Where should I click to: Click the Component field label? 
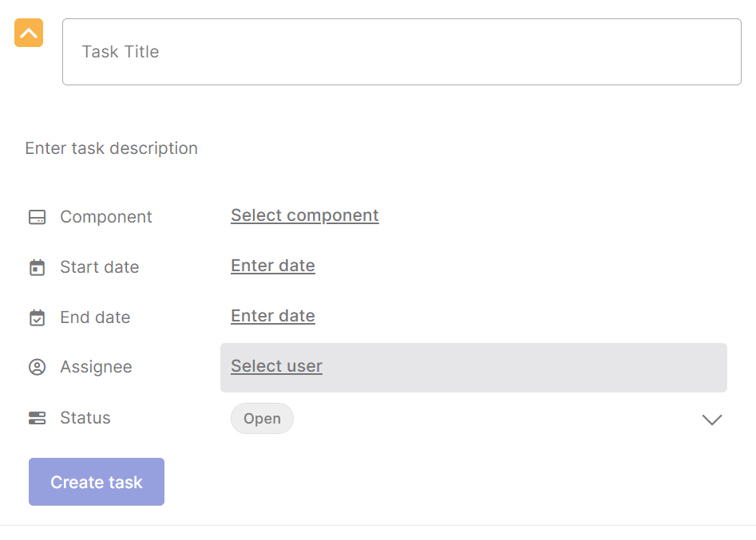(106, 217)
